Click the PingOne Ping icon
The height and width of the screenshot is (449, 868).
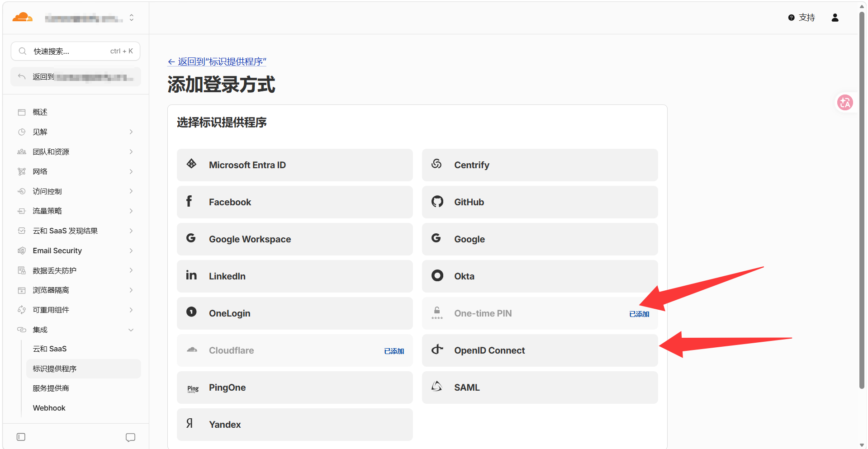(193, 389)
